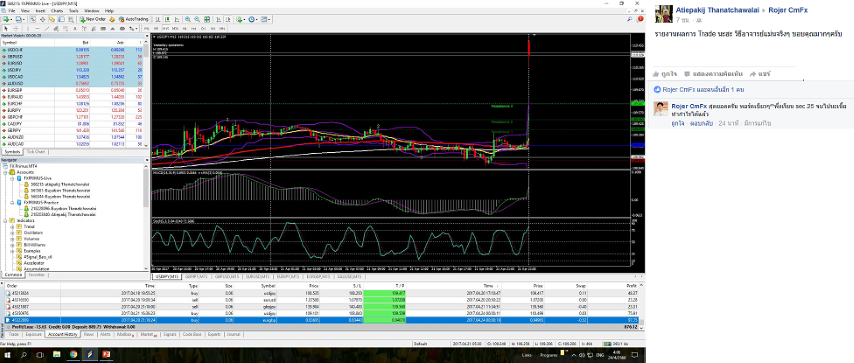Select the trendline tool
This screenshot has width=854, height=363.
click(47, 28)
